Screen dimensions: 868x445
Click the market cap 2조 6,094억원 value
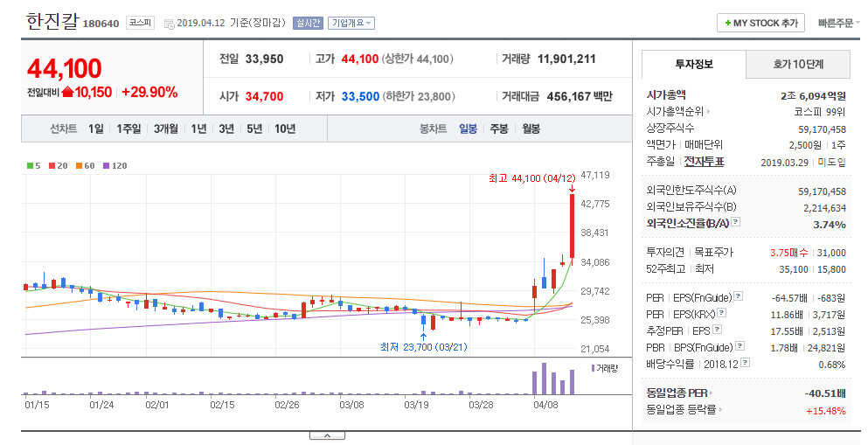pos(813,96)
